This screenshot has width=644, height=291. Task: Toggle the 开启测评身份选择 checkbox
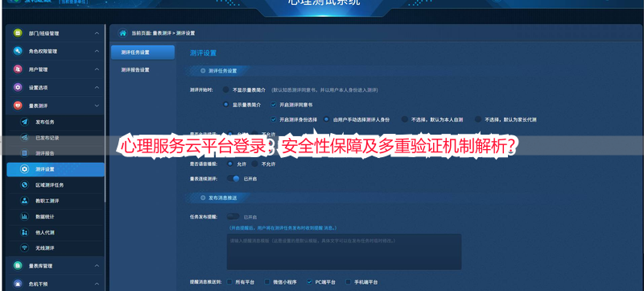pyautogui.click(x=274, y=119)
